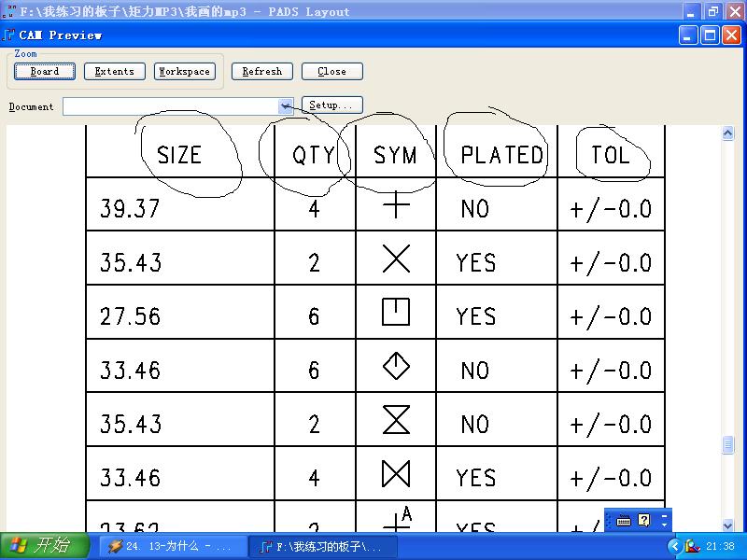Minimize the CAM Preview window
The height and width of the screenshot is (560, 747).
point(688,35)
